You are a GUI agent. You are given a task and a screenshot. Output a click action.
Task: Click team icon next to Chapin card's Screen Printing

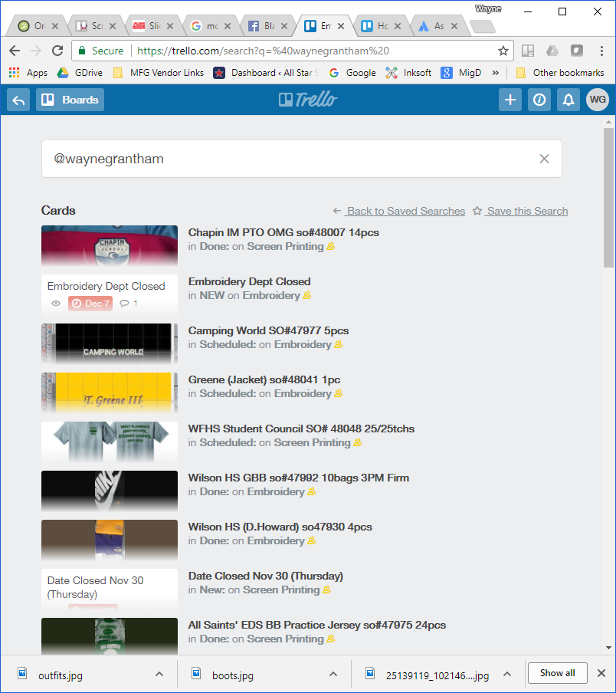(x=331, y=247)
